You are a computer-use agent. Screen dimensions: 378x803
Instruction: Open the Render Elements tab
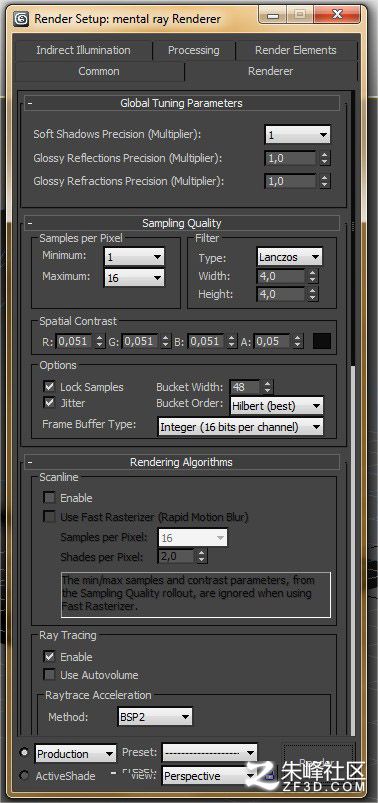[296, 50]
